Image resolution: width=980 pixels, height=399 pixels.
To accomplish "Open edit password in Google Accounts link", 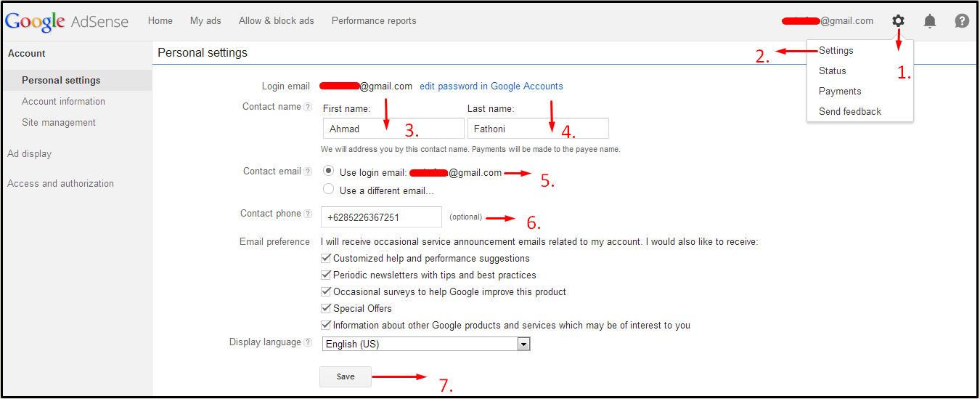I will coord(491,86).
